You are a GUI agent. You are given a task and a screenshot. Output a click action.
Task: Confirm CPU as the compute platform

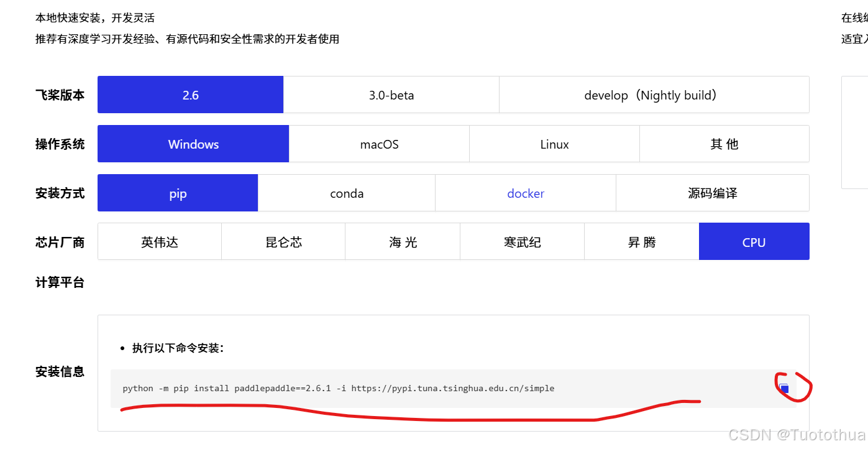click(x=754, y=241)
